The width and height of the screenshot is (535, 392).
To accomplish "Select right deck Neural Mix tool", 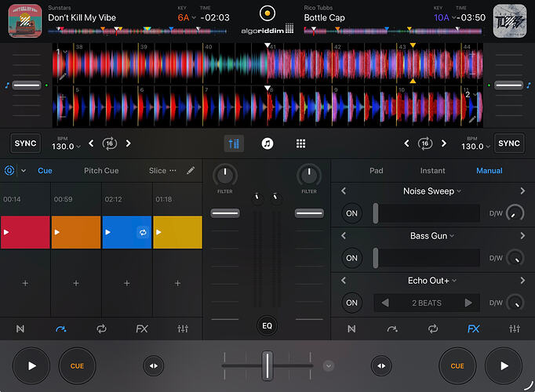I will pos(351,328).
